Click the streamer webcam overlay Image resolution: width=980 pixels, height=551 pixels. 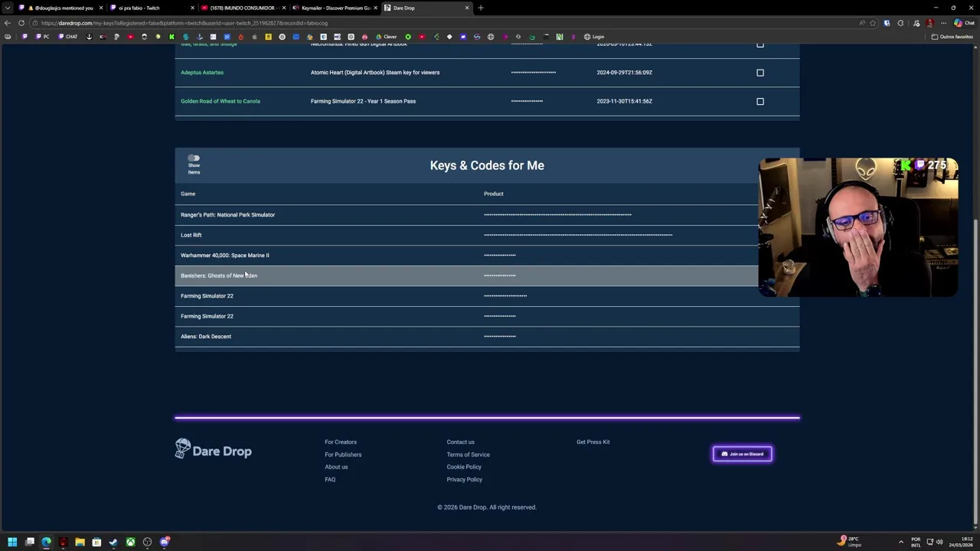(x=858, y=227)
